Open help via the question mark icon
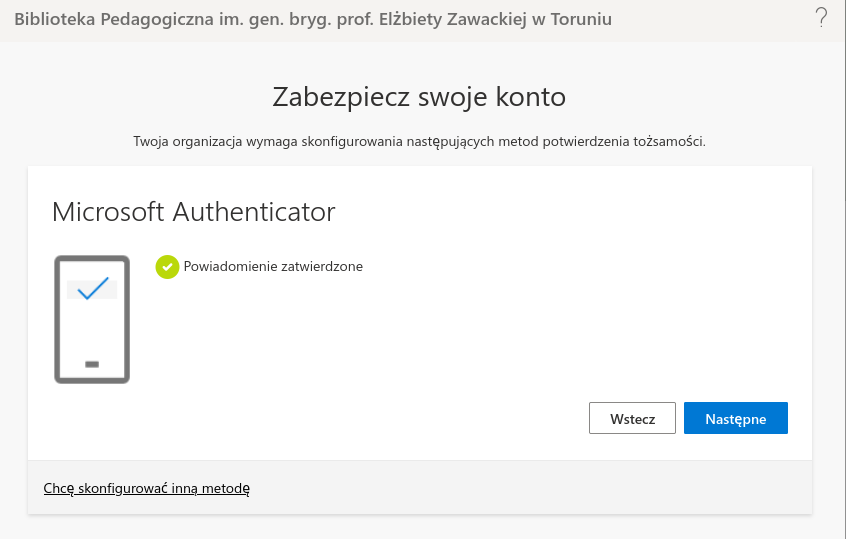Viewport: 846px width, 539px height. [x=822, y=17]
